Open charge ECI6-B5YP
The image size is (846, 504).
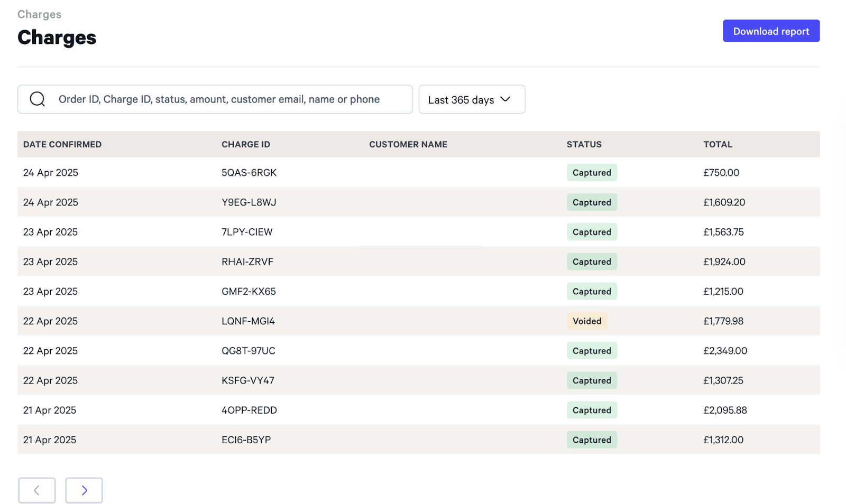[x=246, y=440]
